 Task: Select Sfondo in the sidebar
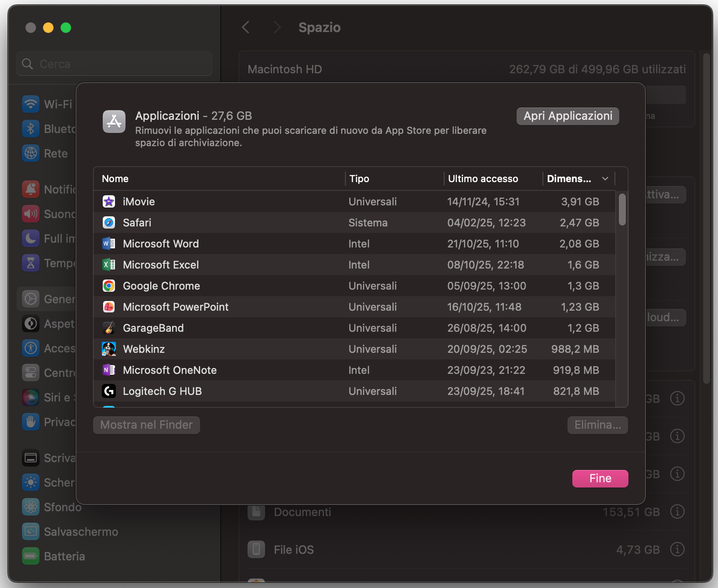[x=62, y=507]
